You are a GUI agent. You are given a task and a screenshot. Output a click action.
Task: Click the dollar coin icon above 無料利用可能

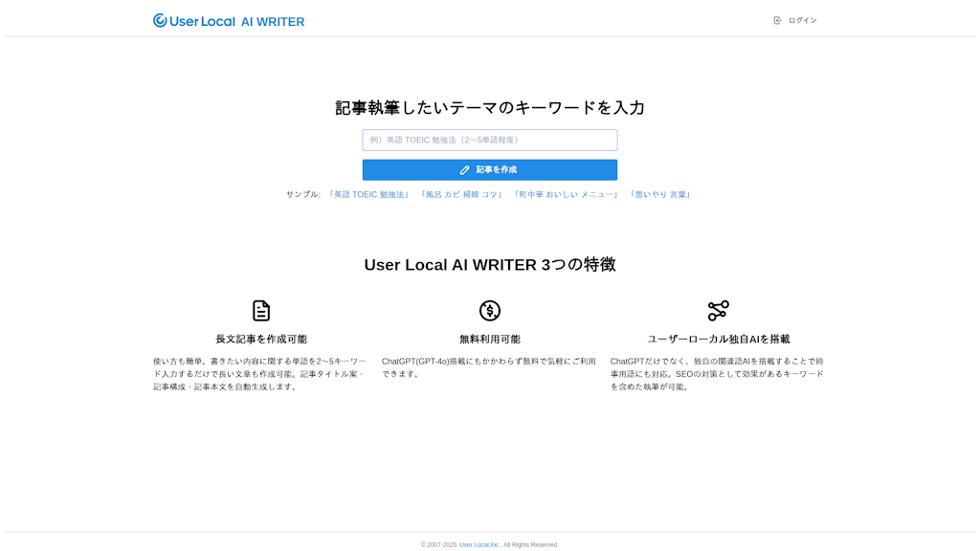[x=490, y=311]
